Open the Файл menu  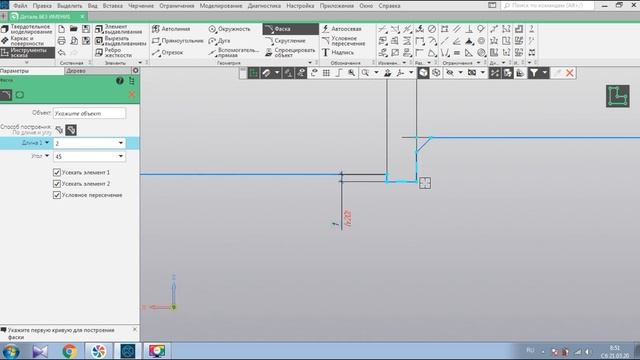tap(20, 6)
